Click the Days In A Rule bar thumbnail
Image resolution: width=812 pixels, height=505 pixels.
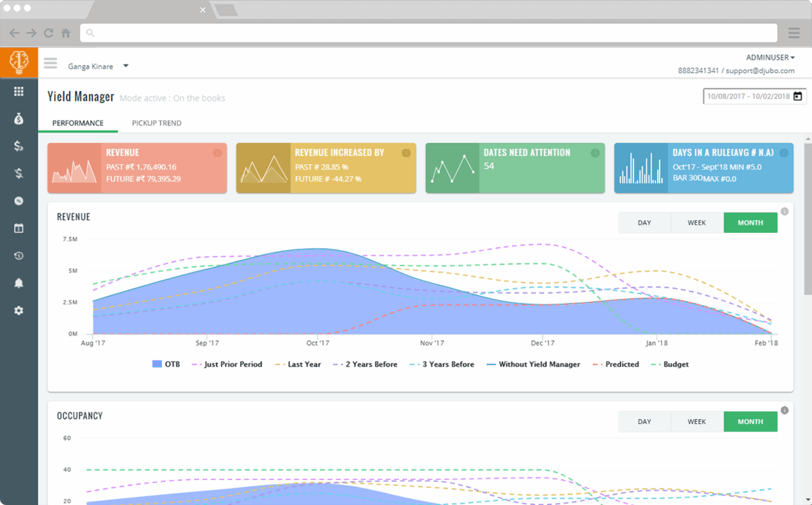pyautogui.click(x=641, y=169)
